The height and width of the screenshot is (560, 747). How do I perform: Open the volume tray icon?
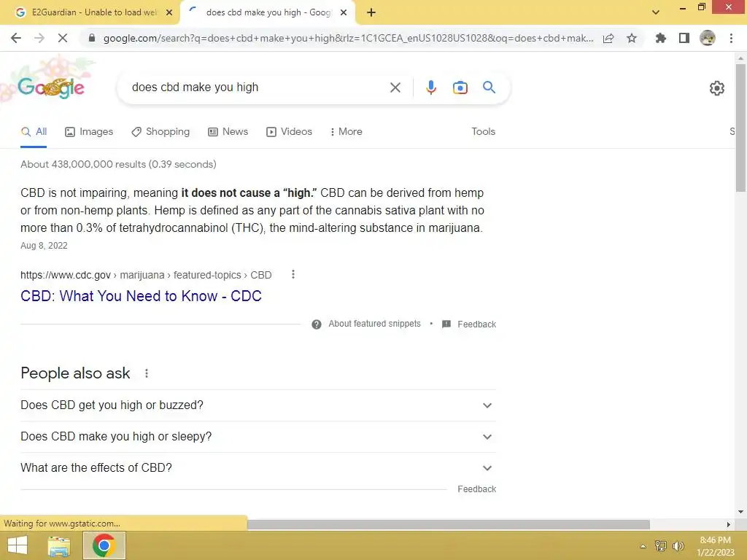pyautogui.click(x=678, y=546)
